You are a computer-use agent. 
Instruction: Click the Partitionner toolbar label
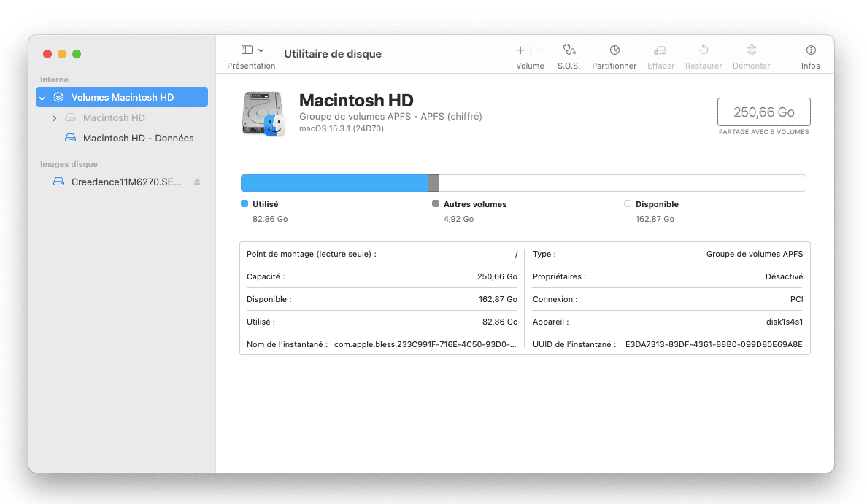pos(614,66)
